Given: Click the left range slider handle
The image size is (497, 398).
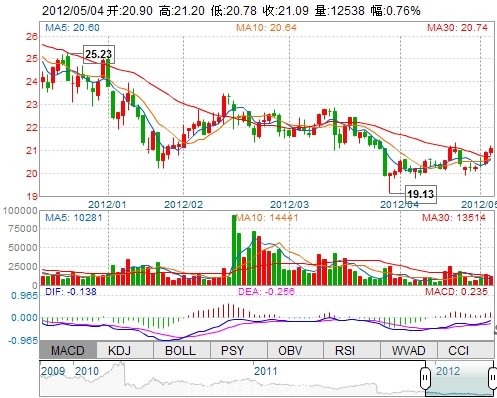Looking at the screenshot, I should pyautogui.click(x=425, y=378).
